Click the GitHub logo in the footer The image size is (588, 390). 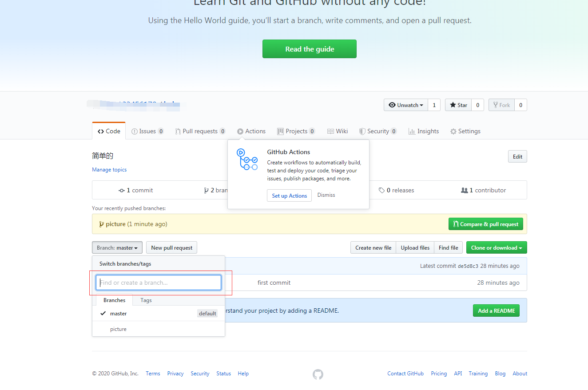point(318,374)
